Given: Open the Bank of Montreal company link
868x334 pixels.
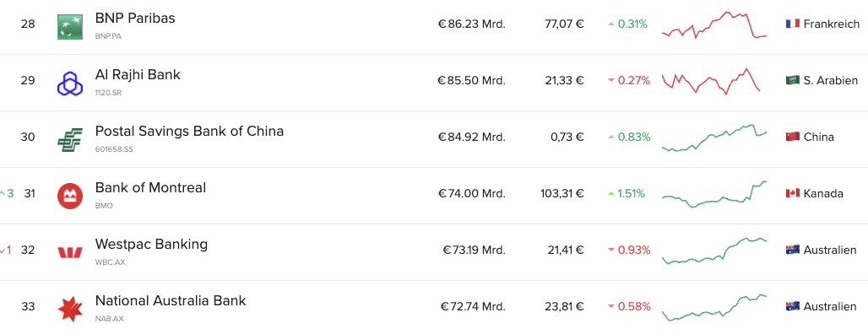Looking at the screenshot, I should coord(150,187).
